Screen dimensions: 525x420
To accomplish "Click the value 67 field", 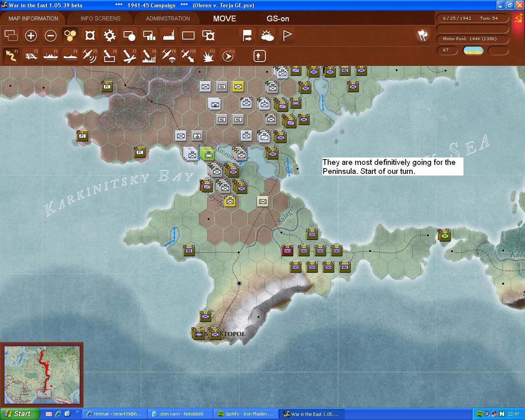I will pos(447,50).
